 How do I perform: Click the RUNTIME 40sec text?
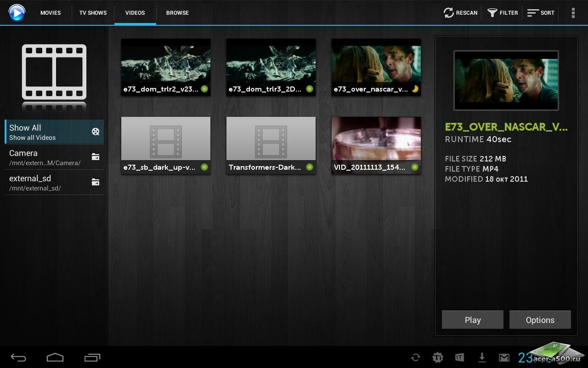(x=478, y=139)
